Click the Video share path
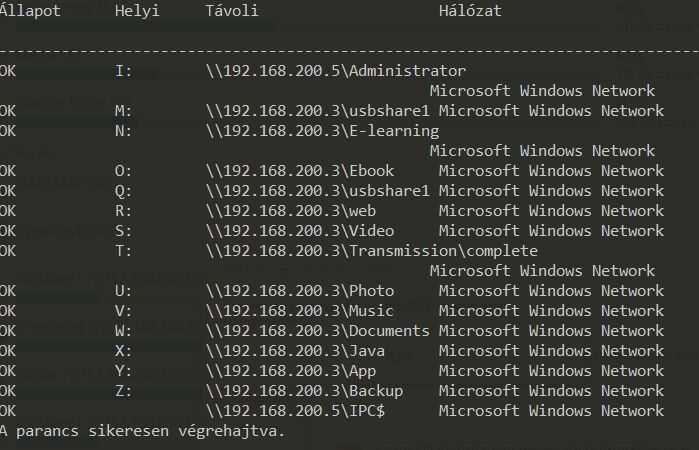The width and height of the screenshot is (699, 450). pyautogui.click(x=300, y=231)
